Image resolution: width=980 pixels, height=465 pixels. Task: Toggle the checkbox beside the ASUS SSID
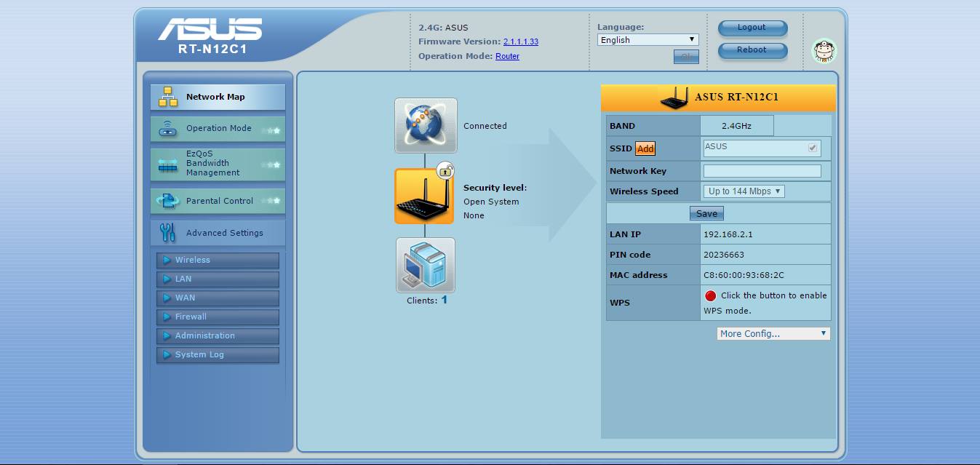[x=813, y=148]
